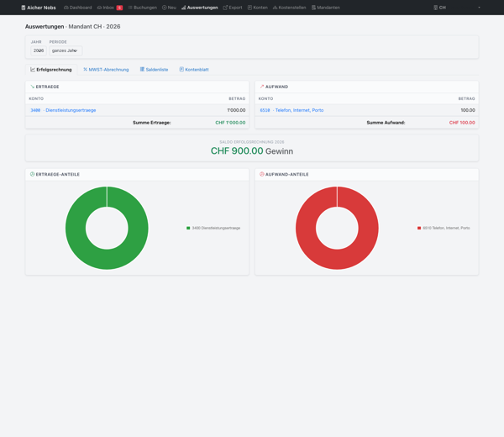Viewport: 504px width, 437px height.
Task: Switch to the MWST-Abrechnung tab
Action: click(x=106, y=70)
